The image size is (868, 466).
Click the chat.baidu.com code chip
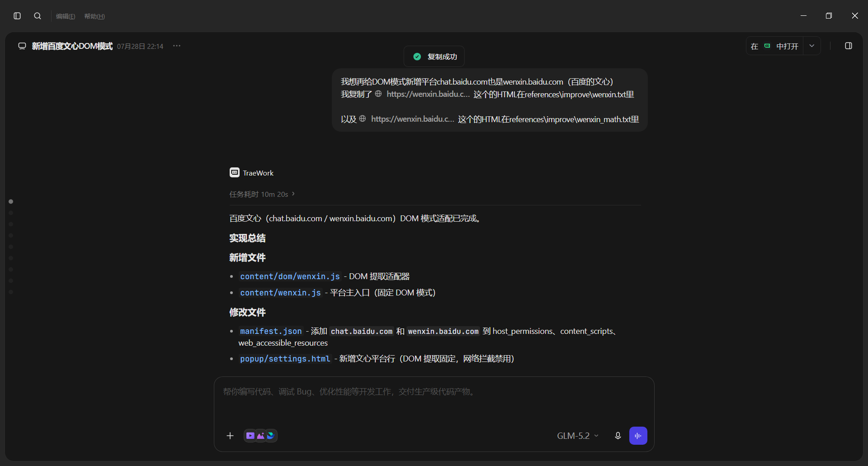tap(362, 332)
